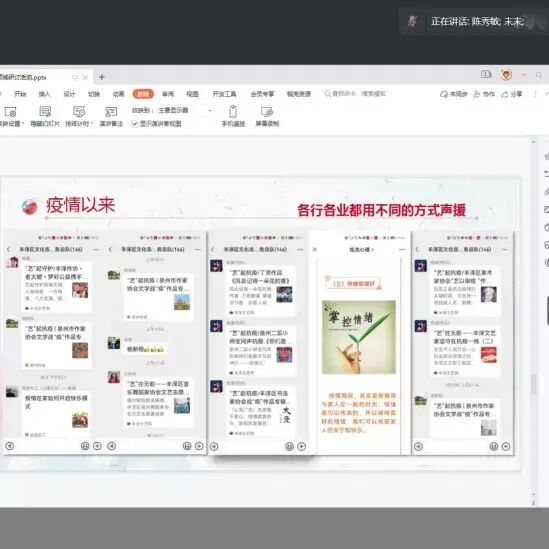Add a new document tab with plus
Viewport: 549px width, 549px height.
coord(102,77)
